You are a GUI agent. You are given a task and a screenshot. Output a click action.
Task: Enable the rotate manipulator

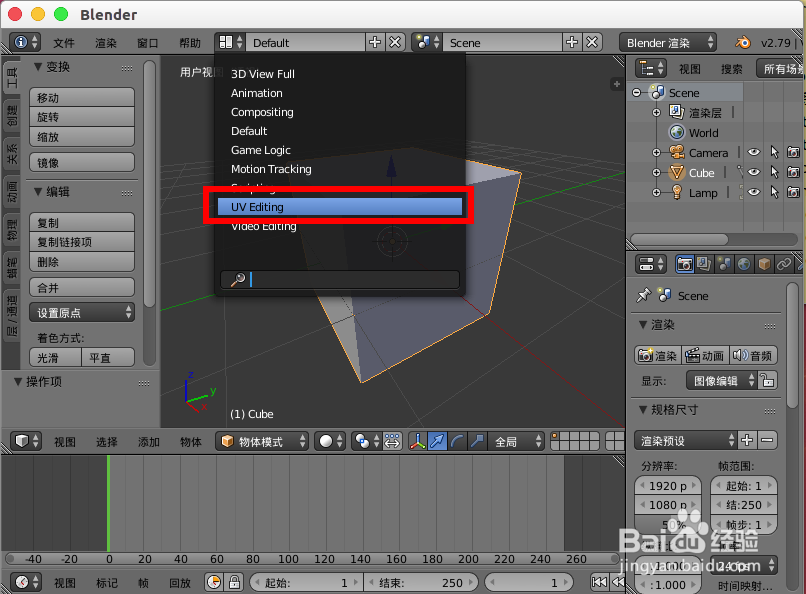[x=457, y=441]
